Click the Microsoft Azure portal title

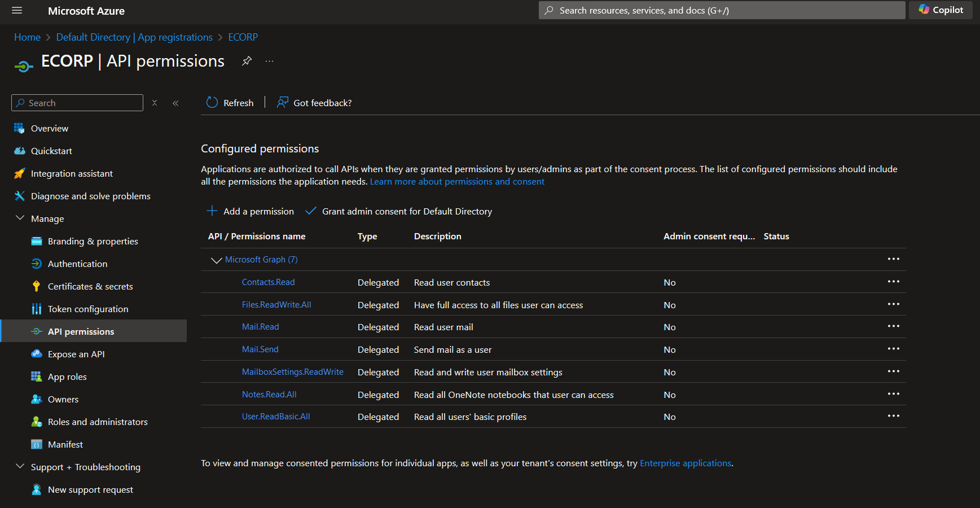click(86, 11)
